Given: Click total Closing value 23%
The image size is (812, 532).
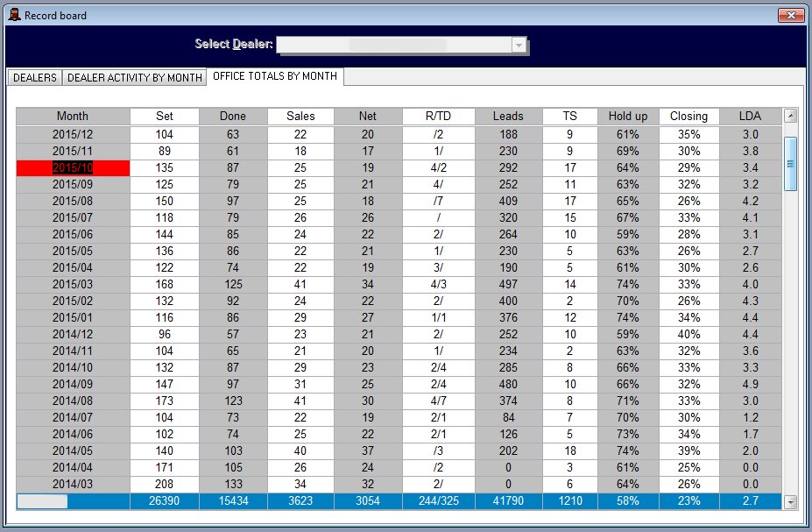Looking at the screenshot, I should (688, 501).
